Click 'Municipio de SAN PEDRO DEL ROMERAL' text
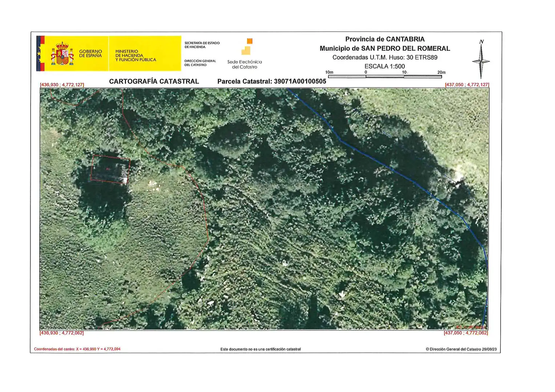555x392 pixels. tap(385, 48)
